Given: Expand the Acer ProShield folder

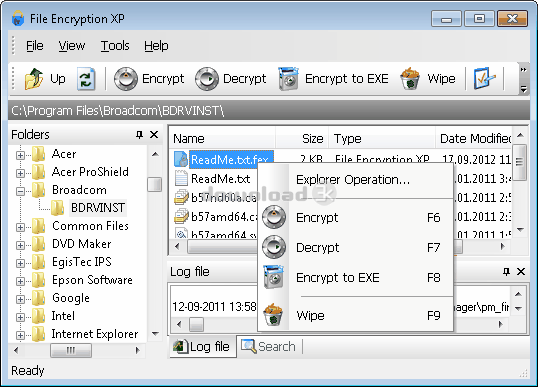Looking at the screenshot, I should coord(20,173).
